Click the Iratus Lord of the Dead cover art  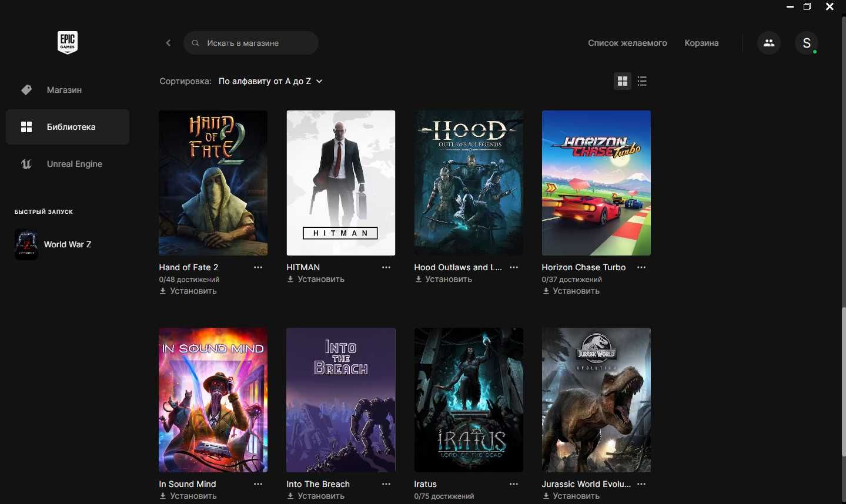tap(469, 400)
